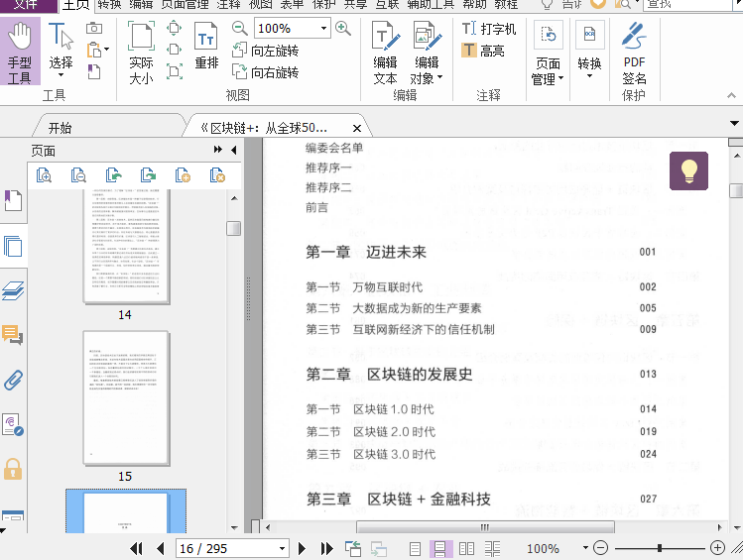Select page 14 thumbnail
This screenshot has width=743, height=560.
(x=126, y=246)
